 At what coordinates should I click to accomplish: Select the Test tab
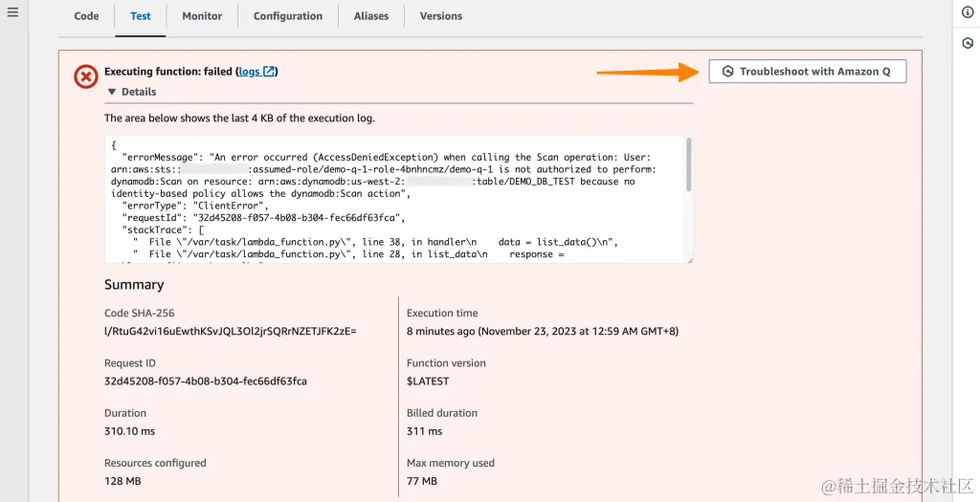[140, 16]
